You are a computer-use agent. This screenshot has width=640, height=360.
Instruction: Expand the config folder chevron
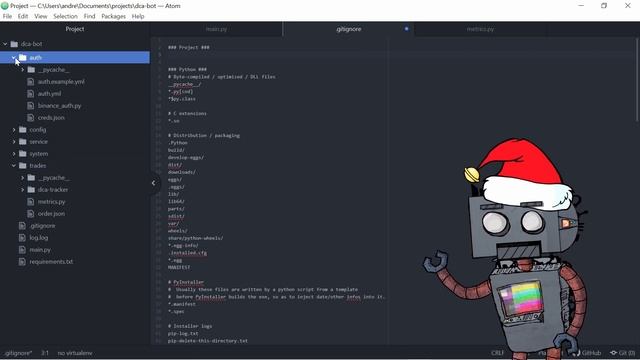[x=14, y=130]
